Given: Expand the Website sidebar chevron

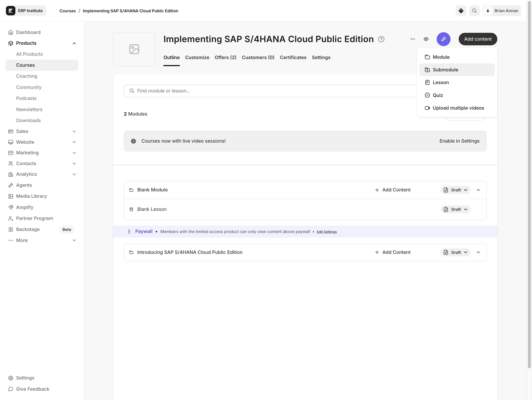Looking at the screenshot, I should [74, 142].
